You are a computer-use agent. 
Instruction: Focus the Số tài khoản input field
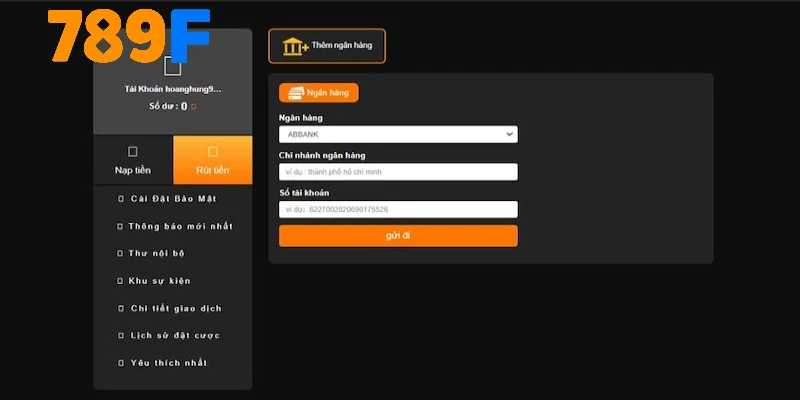click(x=397, y=210)
